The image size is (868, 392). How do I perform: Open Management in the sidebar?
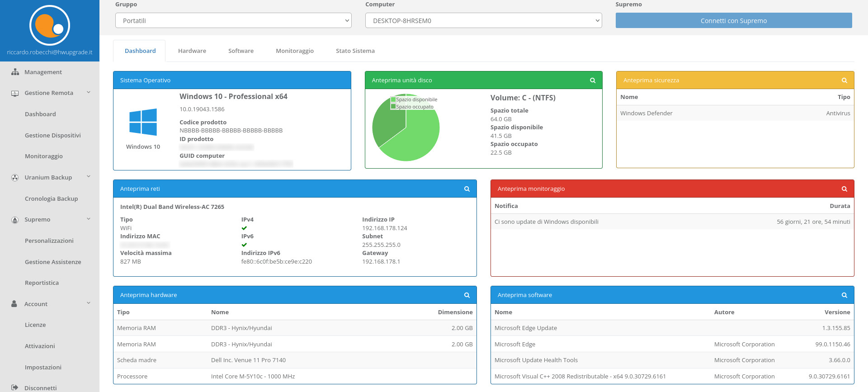[43, 72]
